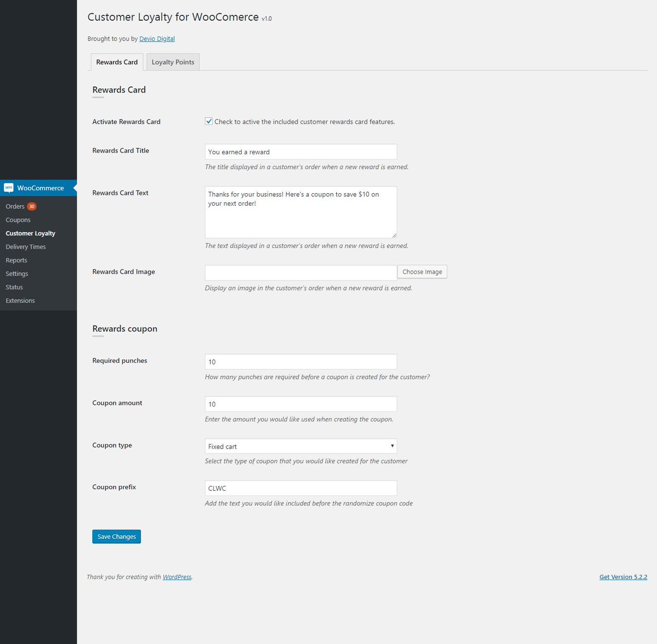Viewport: 657px width, 644px height.
Task: Click the WooCommerce logo icon in sidebar
Action: point(9,188)
